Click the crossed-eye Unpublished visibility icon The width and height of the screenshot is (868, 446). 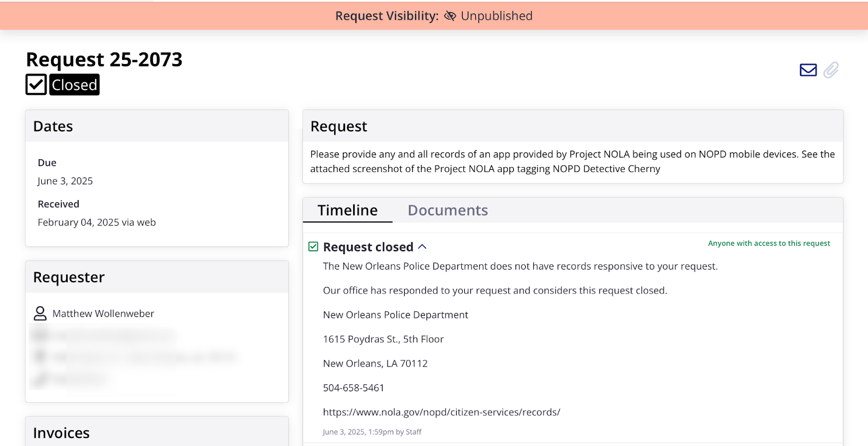(450, 16)
